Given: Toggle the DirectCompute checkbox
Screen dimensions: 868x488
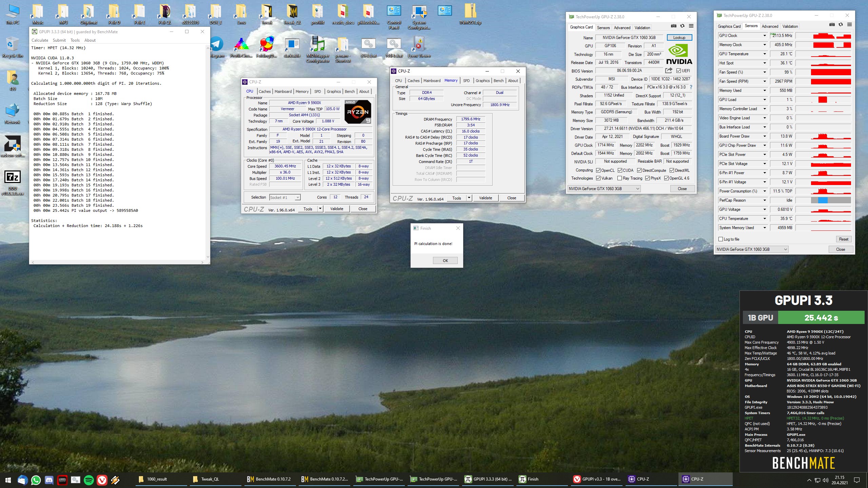Looking at the screenshot, I should coord(639,170).
